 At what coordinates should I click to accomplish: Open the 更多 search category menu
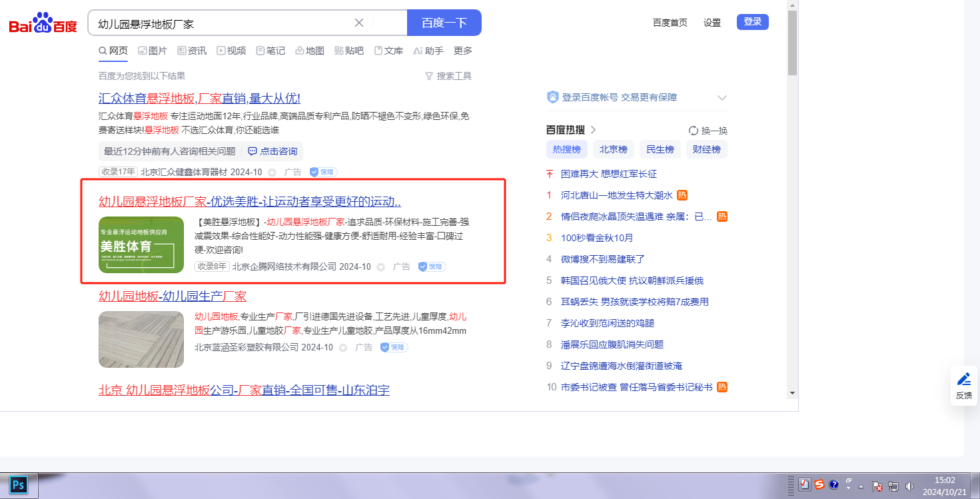tap(462, 51)
